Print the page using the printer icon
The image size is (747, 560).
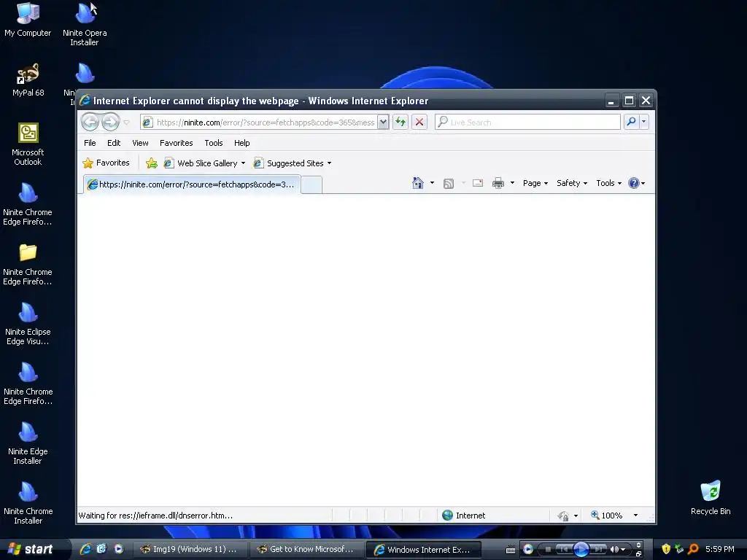498,183
